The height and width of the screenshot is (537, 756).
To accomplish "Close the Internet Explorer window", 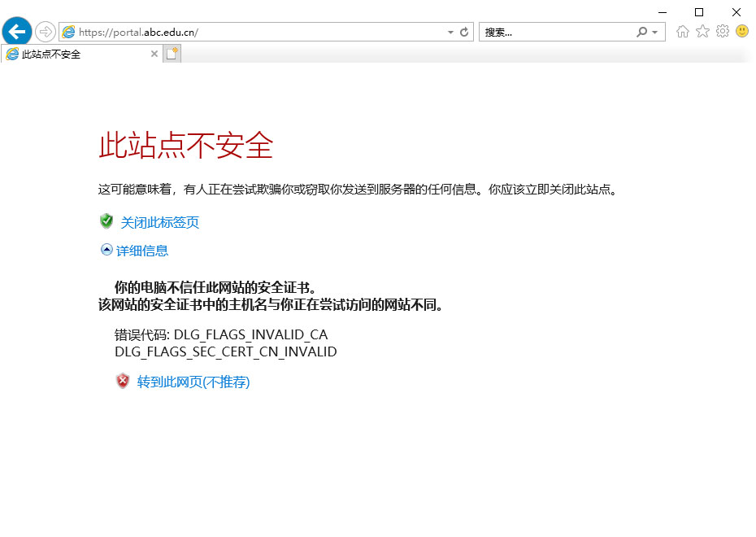I will [x=736, y=12].
